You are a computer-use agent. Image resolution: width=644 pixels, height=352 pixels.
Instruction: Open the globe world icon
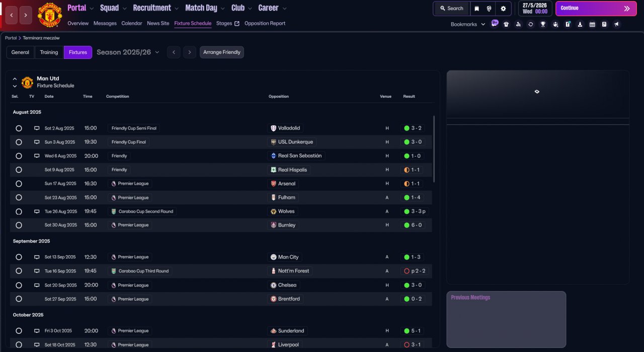tap(489, 9)
